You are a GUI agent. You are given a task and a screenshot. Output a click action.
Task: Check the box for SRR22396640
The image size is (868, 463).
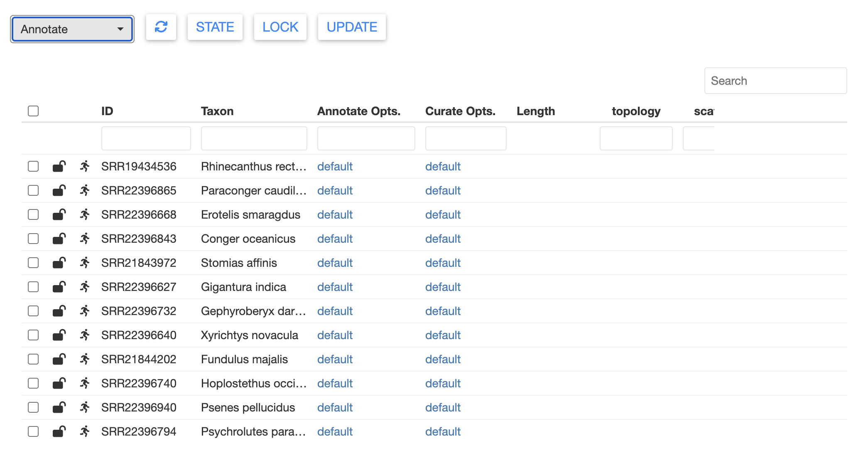tap(33, 335)
